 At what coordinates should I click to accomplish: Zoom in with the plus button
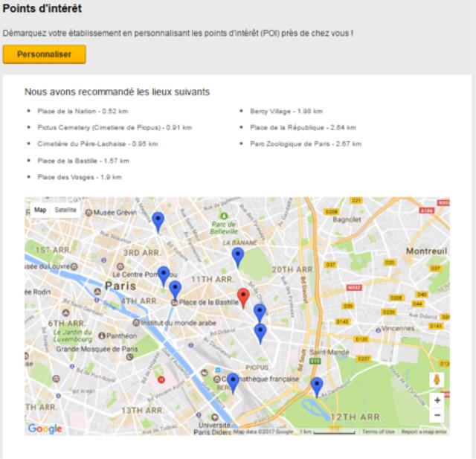[x=437, y=400]
